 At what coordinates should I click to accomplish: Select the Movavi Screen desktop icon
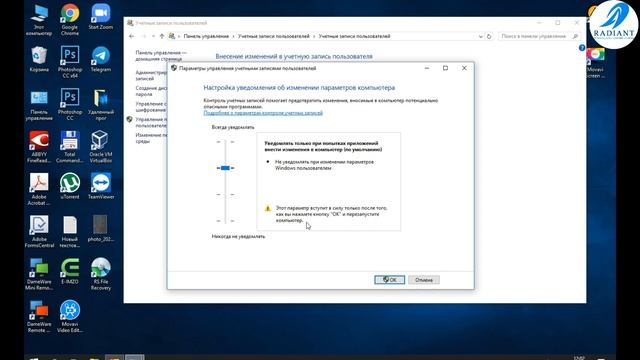coord(596,64)
